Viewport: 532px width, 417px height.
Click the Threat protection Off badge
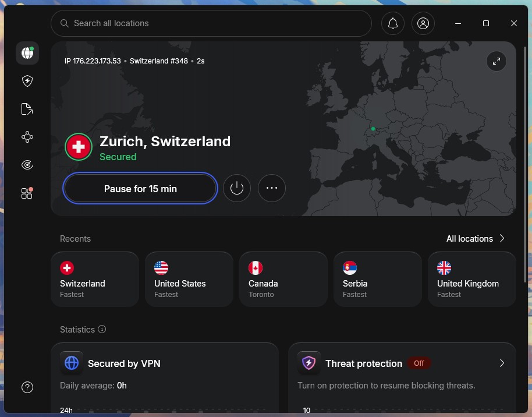pos(418,363)
